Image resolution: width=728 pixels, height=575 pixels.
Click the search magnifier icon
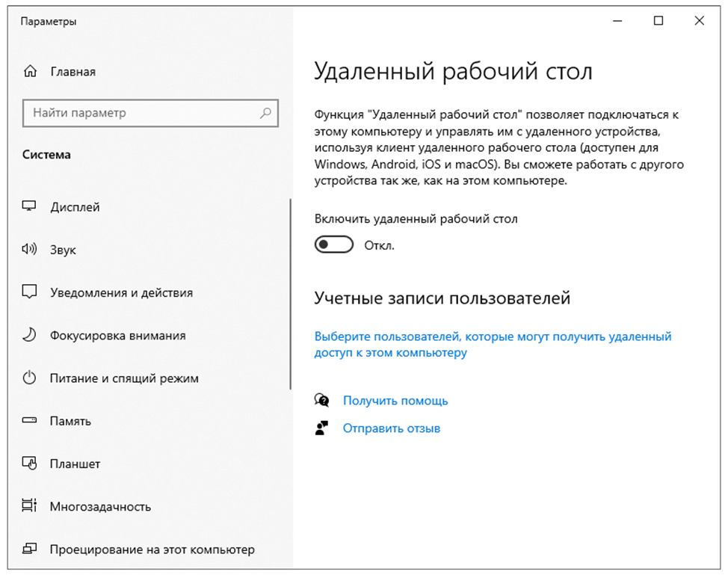point(265,114)
